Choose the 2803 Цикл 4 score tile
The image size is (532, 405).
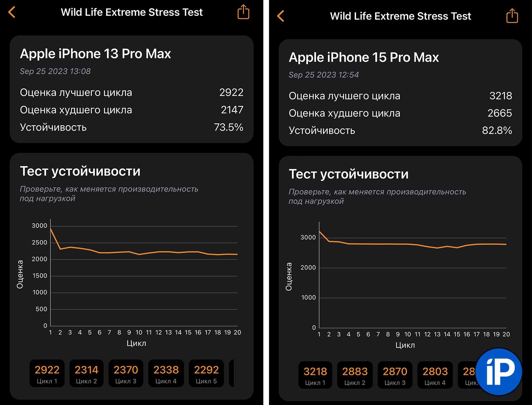[x=435, y=375]
